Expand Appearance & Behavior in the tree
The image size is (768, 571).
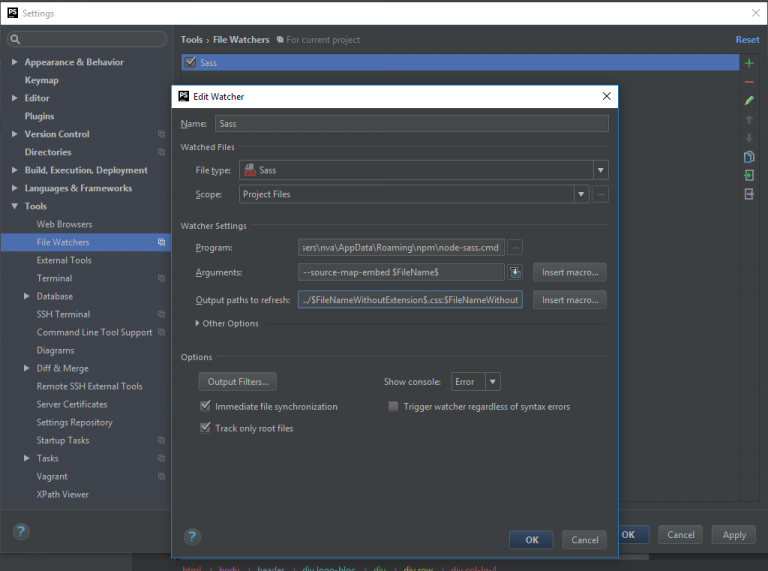[15, 62]
